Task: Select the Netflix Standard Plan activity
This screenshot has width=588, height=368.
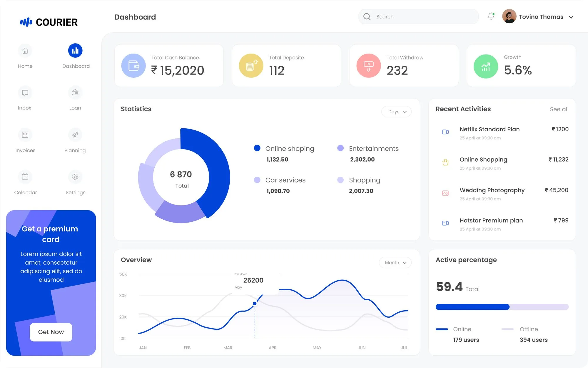Action: (x=490, y=129)
